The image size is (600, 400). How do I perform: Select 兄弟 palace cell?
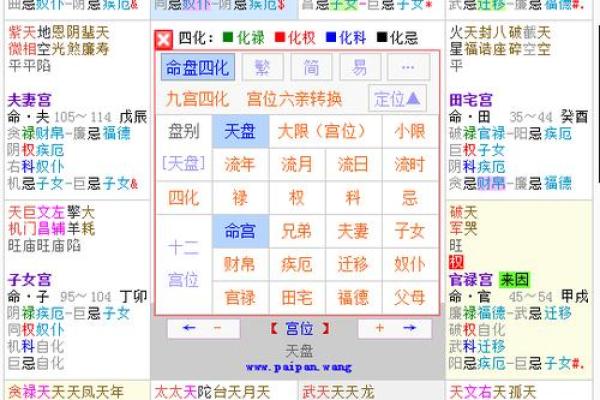[x=297, y=231]
